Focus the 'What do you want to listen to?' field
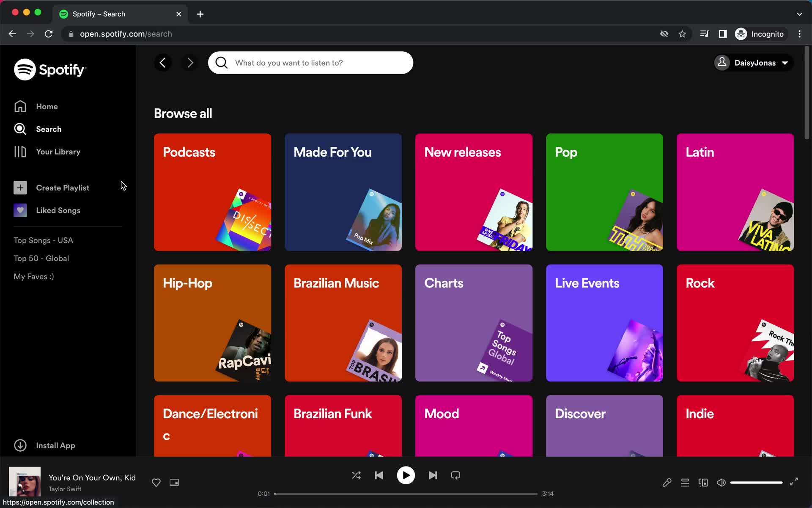The height and width of the screenshot is (508, 812). pos(310,63)
